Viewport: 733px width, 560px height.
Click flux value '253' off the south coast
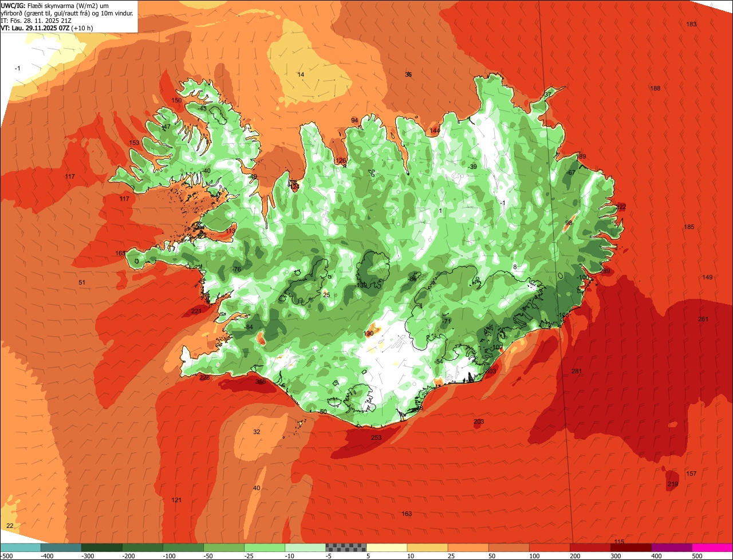(376, 437)
